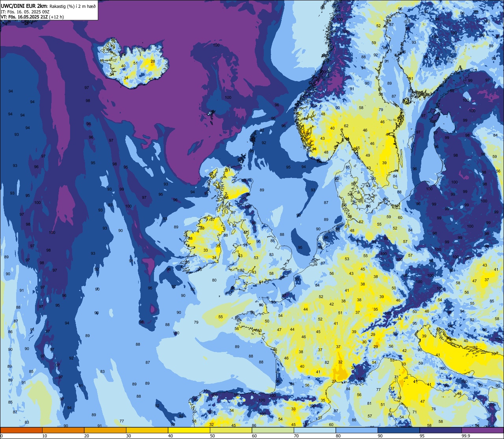Click the 'VT: Fös. 16.05.2025 21Z (+12 h)' line
Viewport: 504px width, 439px height.
32,17
